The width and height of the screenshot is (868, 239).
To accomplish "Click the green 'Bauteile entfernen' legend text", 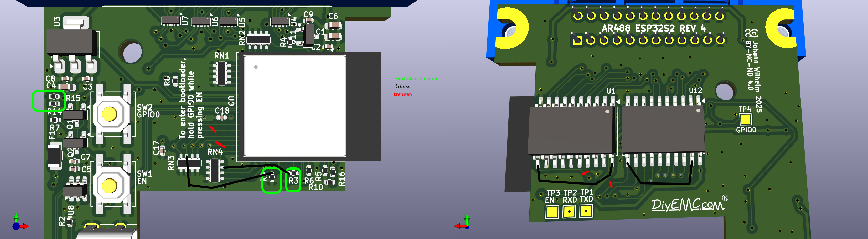I will 415,79.
